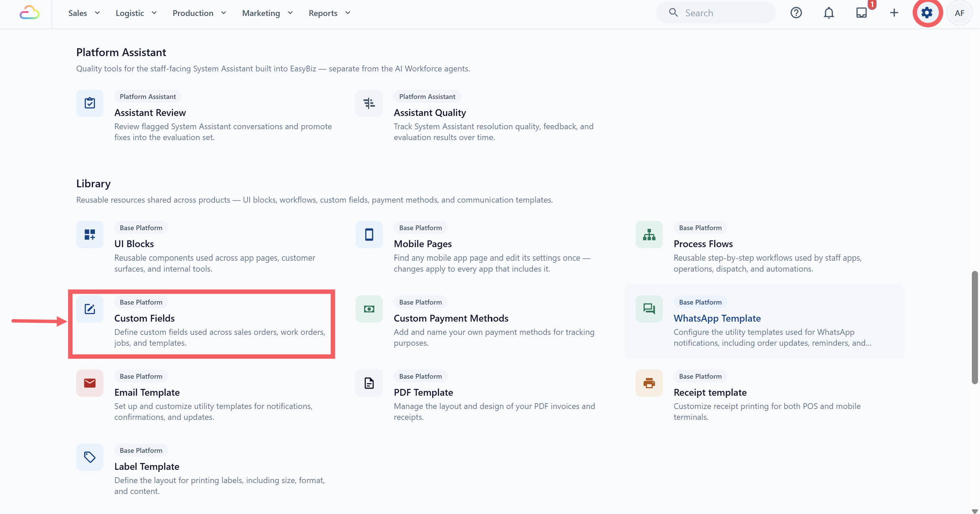The image size is (980, 514).
Task: Open Assistant Quality
Action: pos(430,113)
